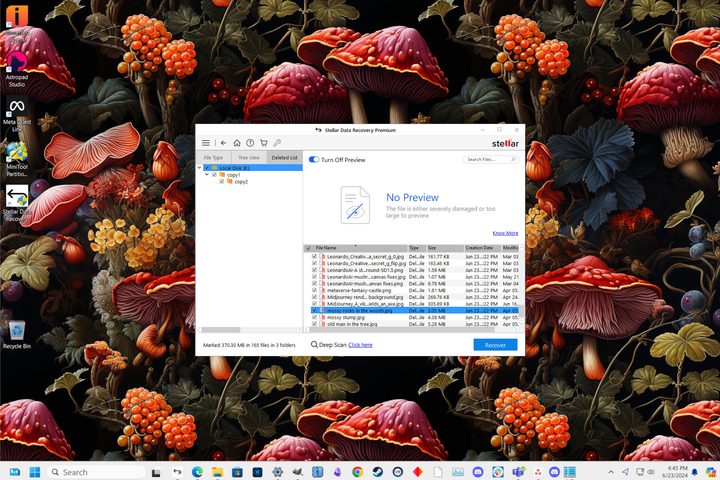Viewport: 720px width, 480px height.
Task: Go to the Home screen icon
Action: 237,143
